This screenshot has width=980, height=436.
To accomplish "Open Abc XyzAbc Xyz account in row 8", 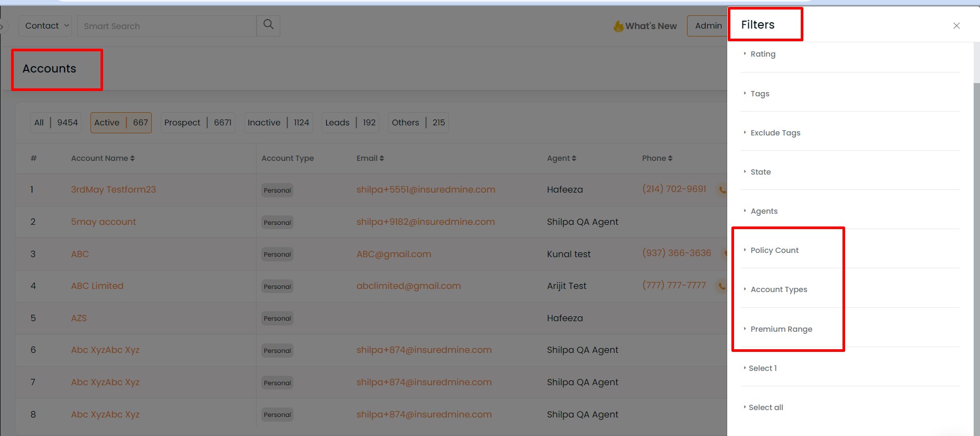I will pyautogui.click(x=105, y=414).
